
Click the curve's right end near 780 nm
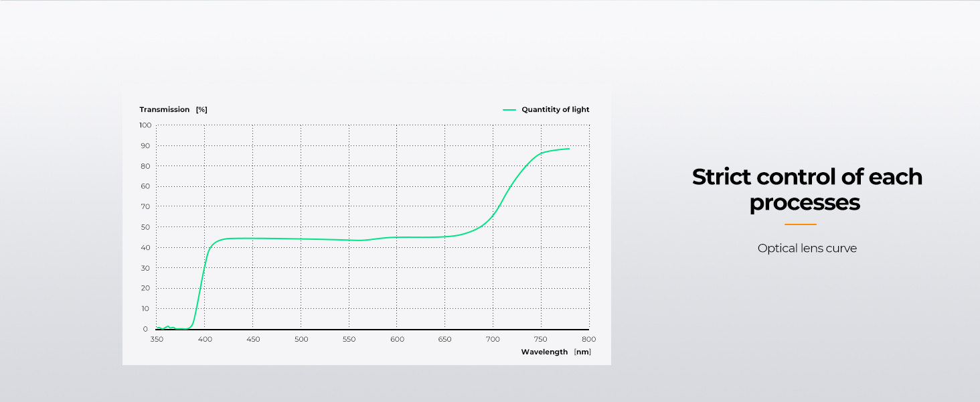(568, 149)
